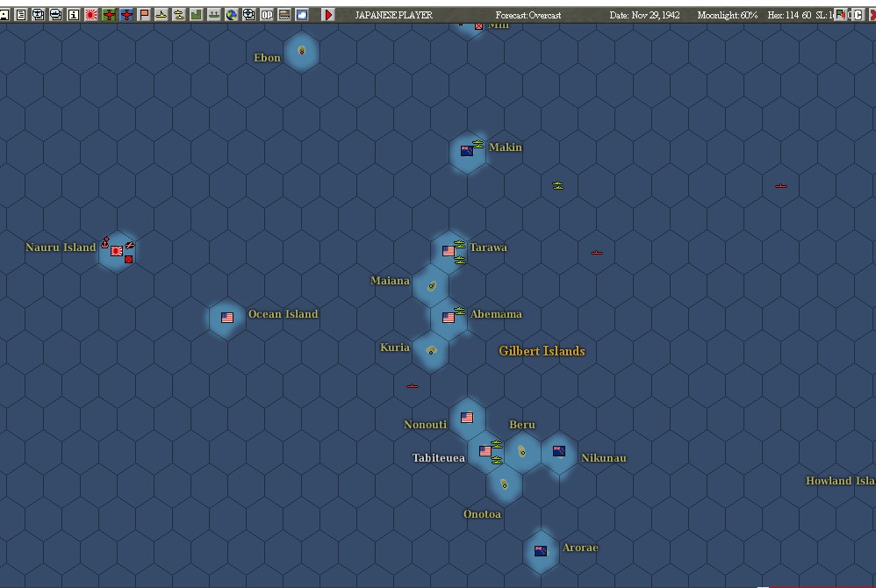
Task: Select the US flag base at Tabiteuea
Action: point(485,450)
